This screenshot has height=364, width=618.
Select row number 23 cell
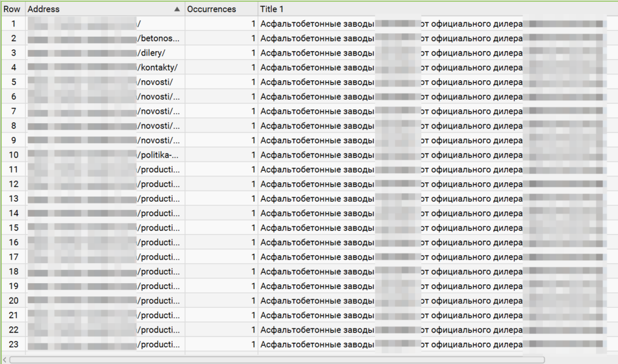(13, 345)
